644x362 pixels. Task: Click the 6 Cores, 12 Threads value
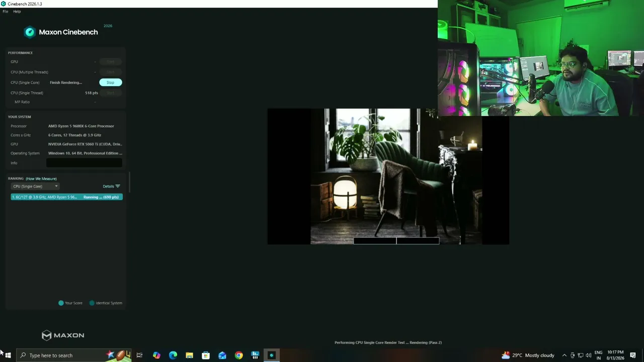coord(74,135)
